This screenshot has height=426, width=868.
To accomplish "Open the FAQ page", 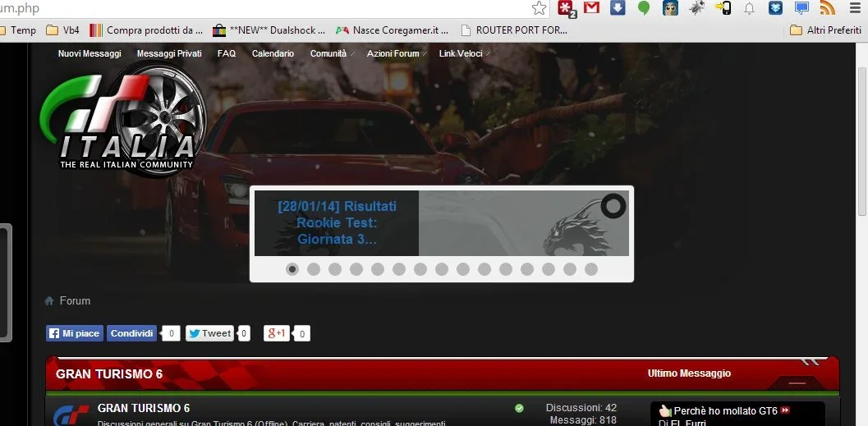I will coord(227,53).
